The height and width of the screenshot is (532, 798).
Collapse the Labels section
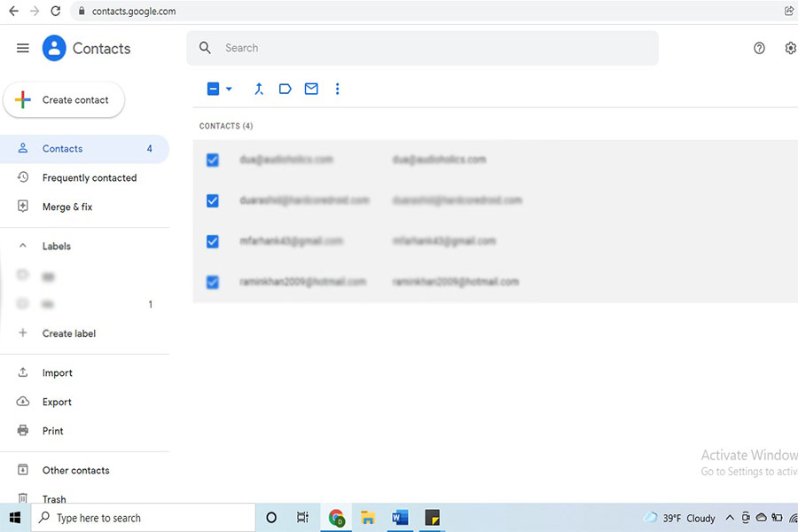point(23,246)
